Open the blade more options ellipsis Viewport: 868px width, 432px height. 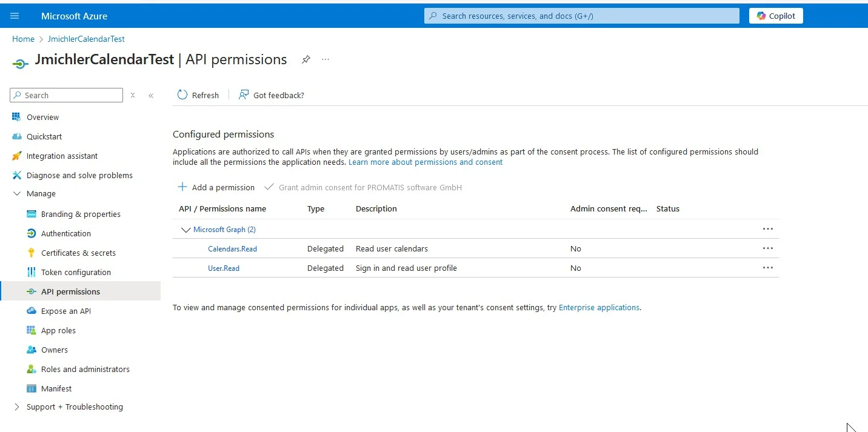[x=326, y=59]
